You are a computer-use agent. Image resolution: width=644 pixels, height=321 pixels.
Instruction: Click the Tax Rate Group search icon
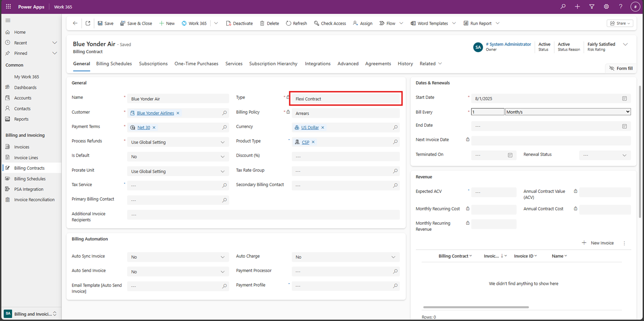coord(395,171)
